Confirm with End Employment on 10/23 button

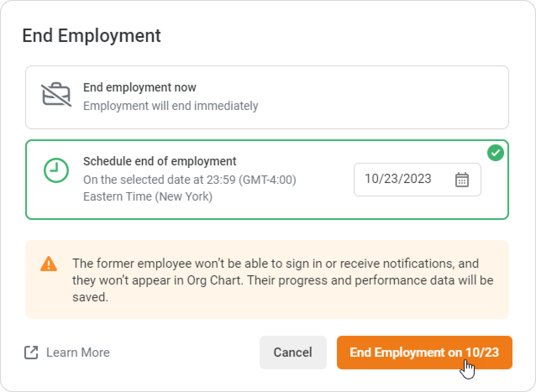point(424,352)
